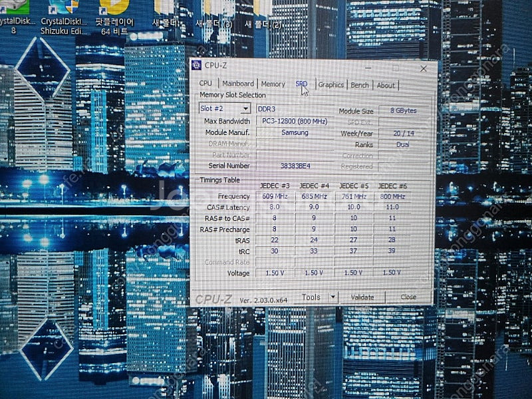Click the Module Size value 8 GBytes
532x399 pixels.
point(403,110)
